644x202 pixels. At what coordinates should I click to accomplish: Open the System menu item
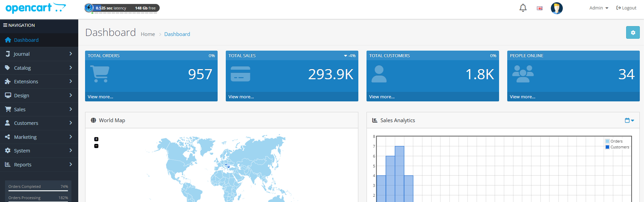(x=39, y=151)
